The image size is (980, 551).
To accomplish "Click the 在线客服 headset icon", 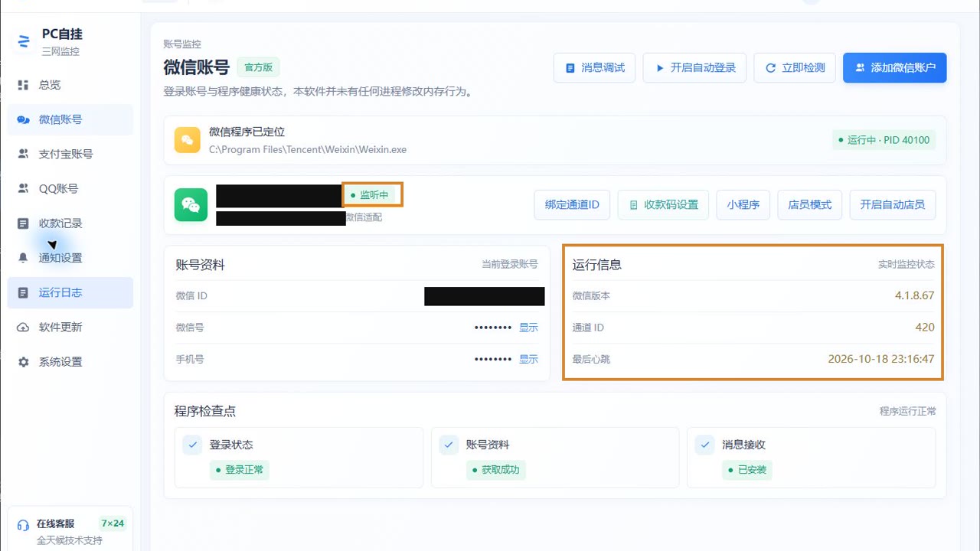I will [x=23, y=526].
